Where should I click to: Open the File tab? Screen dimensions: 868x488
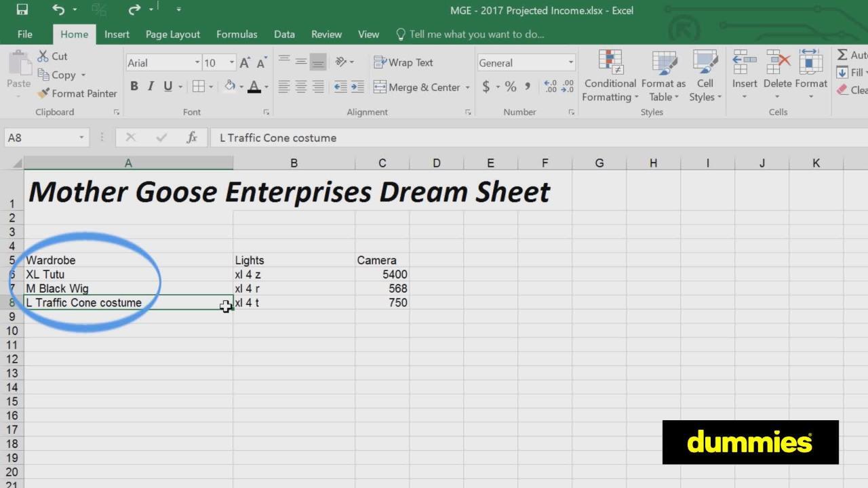[x=25, y=34]
